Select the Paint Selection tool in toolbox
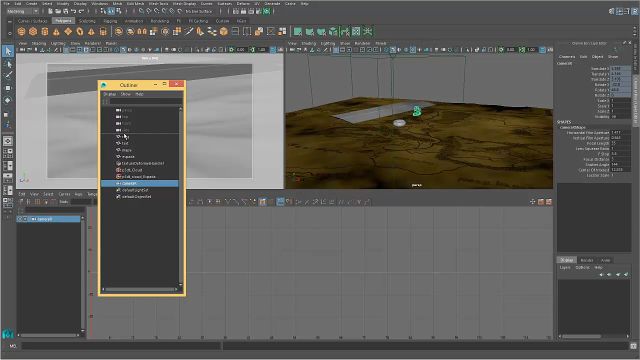Image resolution: width=640 pixels, height=360 pixels. pyautogui.click(x=8, y=76)
